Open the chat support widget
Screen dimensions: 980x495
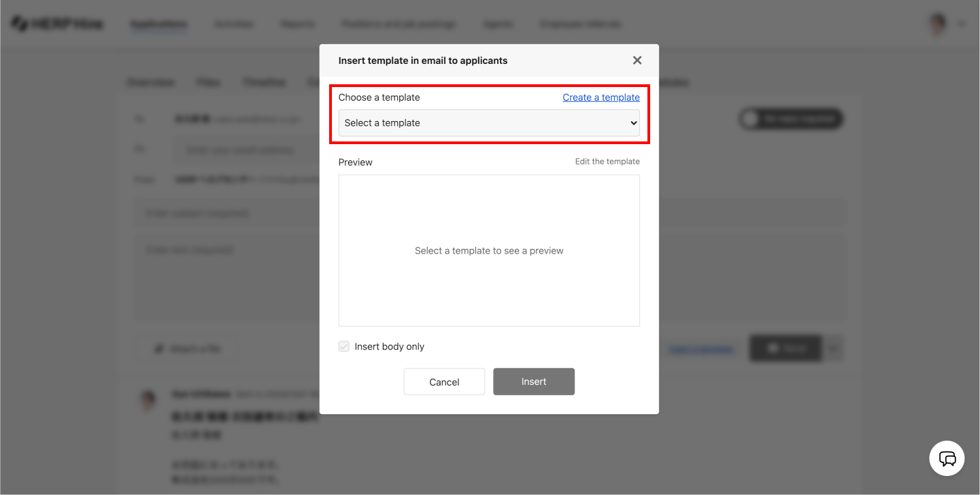(947, 458)
